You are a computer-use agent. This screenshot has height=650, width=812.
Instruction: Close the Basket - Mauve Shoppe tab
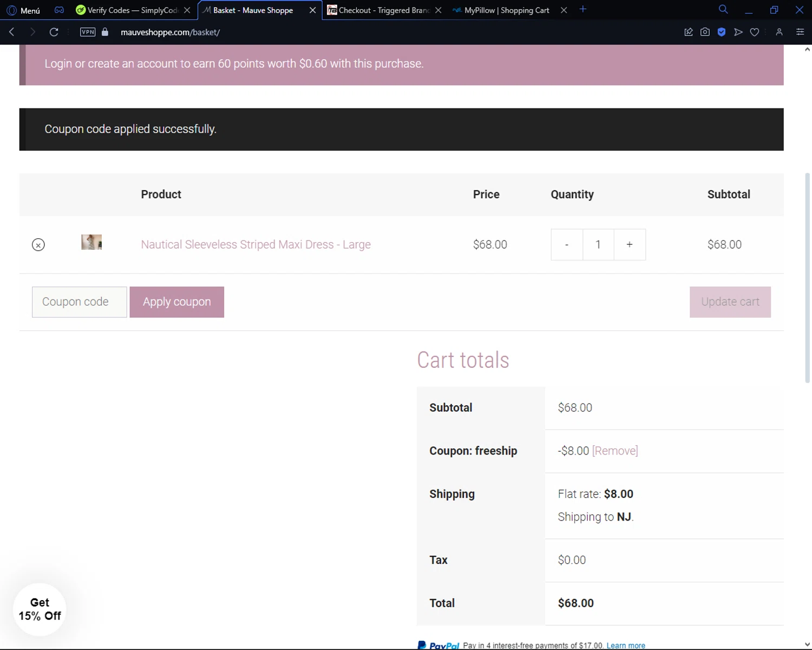click(312, 10)
